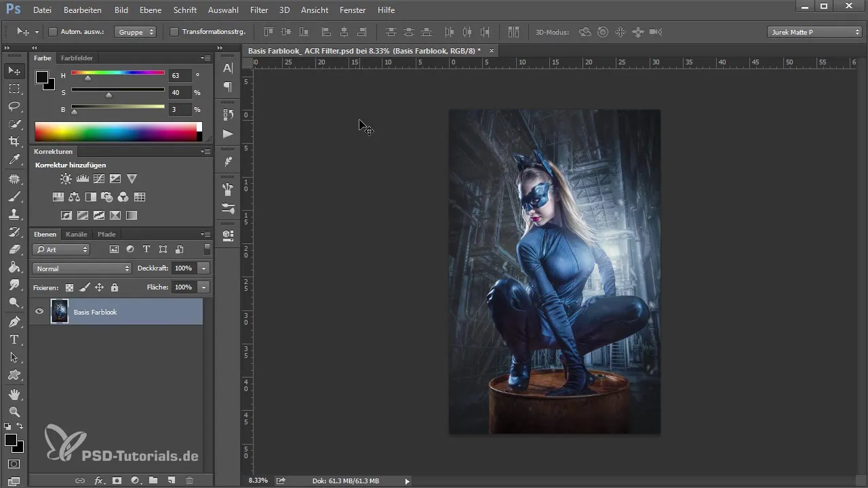Screen dimensions: 868x488
Task: Select the Custom Shape tool
Action: pyautogui.click(x=14, y=374)
